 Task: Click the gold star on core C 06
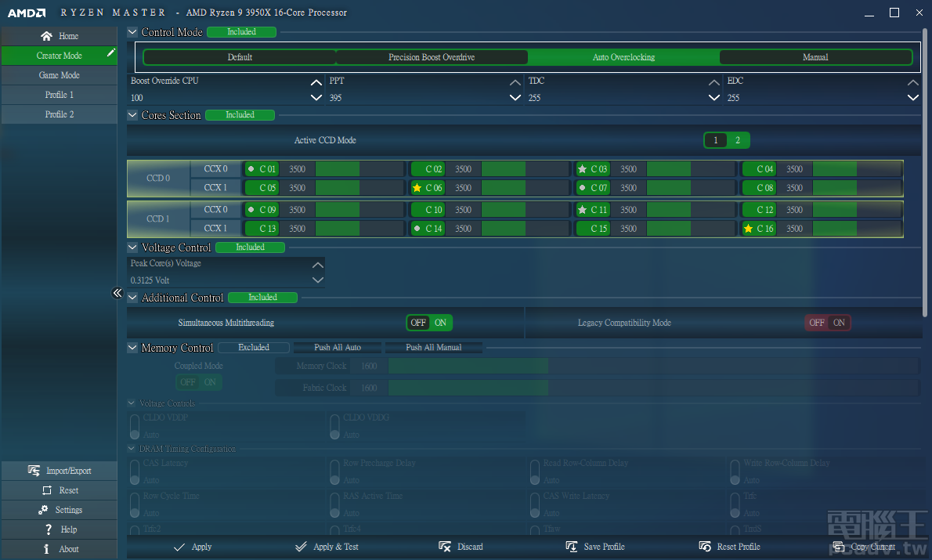(417, 188)
